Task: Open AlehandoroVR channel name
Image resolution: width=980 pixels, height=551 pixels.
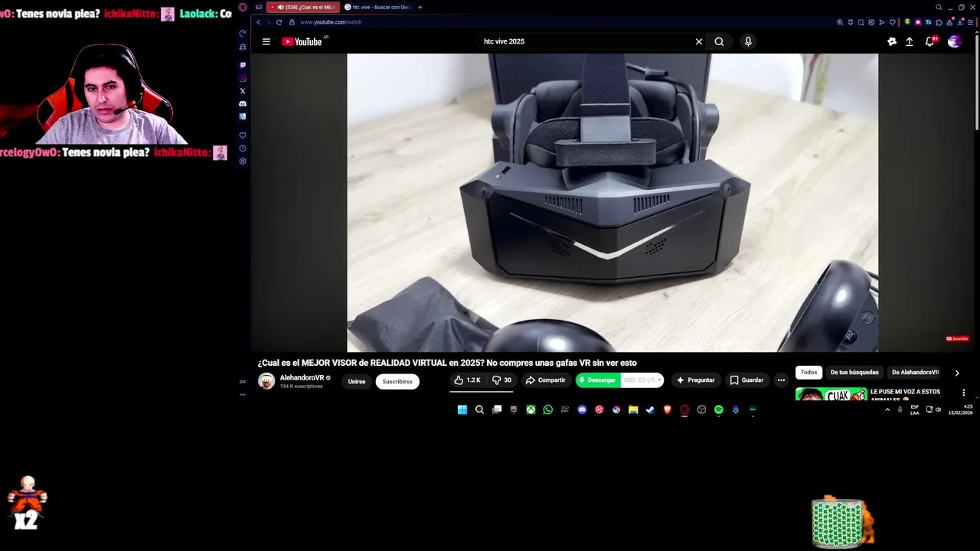Action: 302,378
